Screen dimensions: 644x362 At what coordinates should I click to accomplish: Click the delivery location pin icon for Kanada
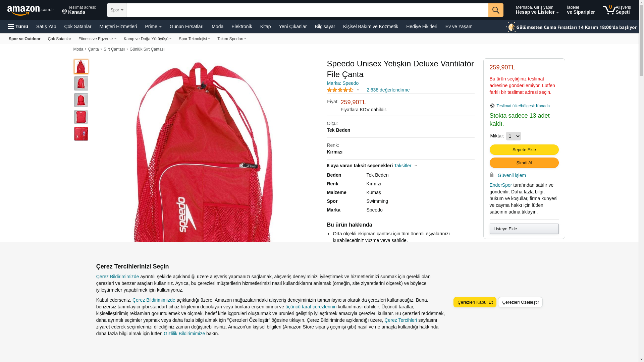[64, 12]
